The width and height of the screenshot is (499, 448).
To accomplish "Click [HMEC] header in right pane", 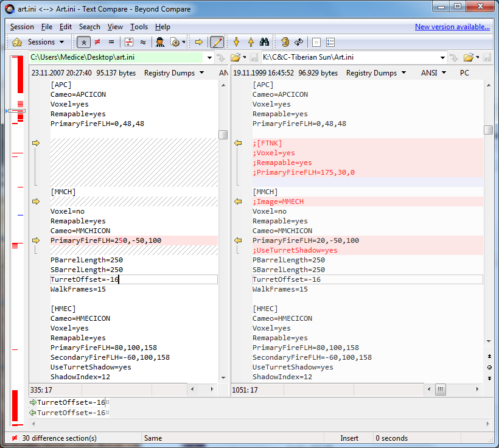I will [x=265, y=309].
